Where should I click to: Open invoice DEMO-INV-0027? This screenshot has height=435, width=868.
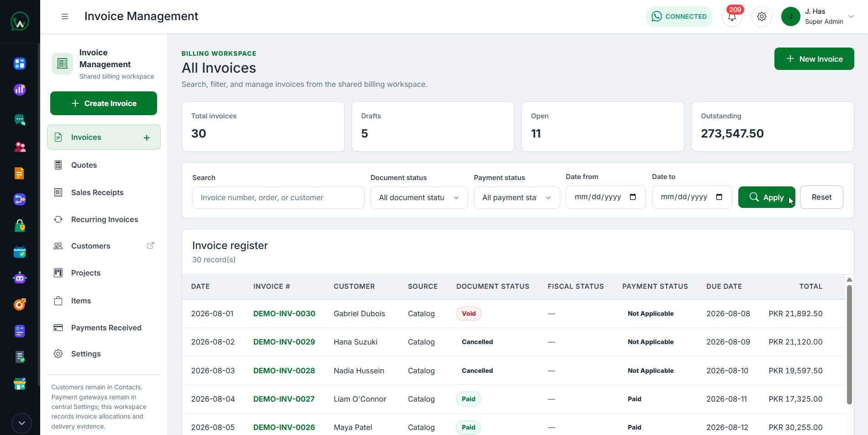pyautogui.click(x=284, y=399)
